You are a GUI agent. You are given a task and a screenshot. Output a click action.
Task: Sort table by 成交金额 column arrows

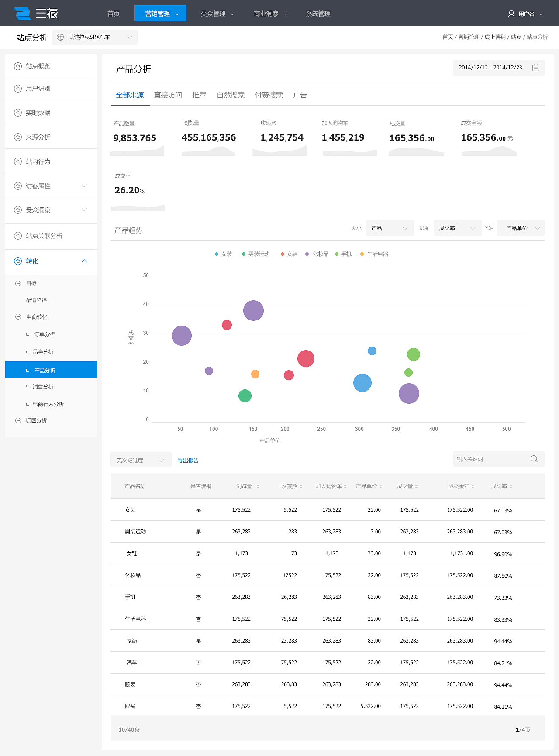pyautogui.click(x=473, y=486)
